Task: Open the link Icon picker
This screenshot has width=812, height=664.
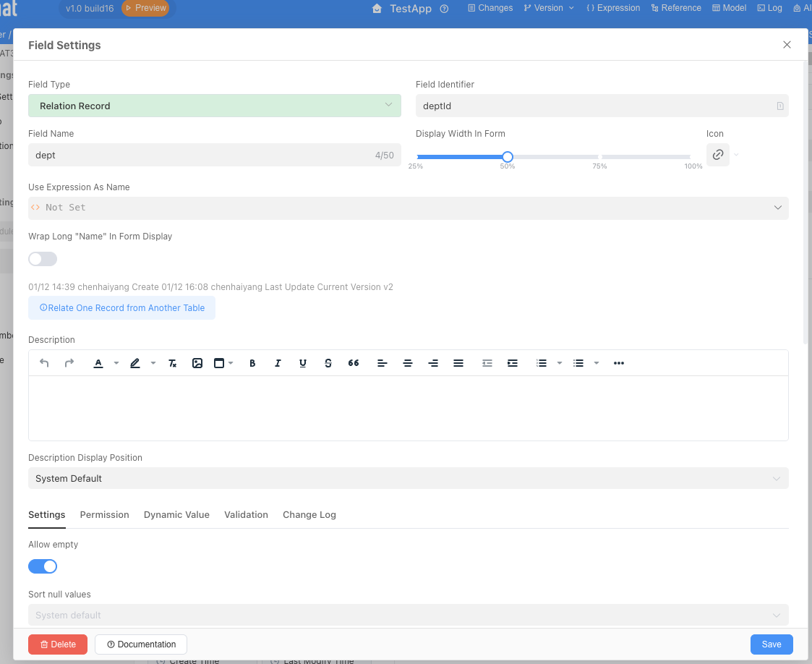Action: (719, 155)
